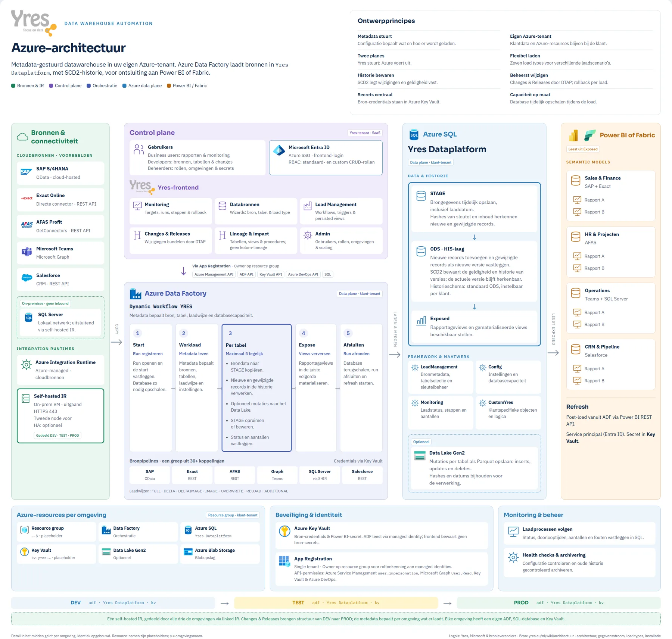Click the DEV environment bar
This screenshot has height=639, width=672.
click(113, 603)
